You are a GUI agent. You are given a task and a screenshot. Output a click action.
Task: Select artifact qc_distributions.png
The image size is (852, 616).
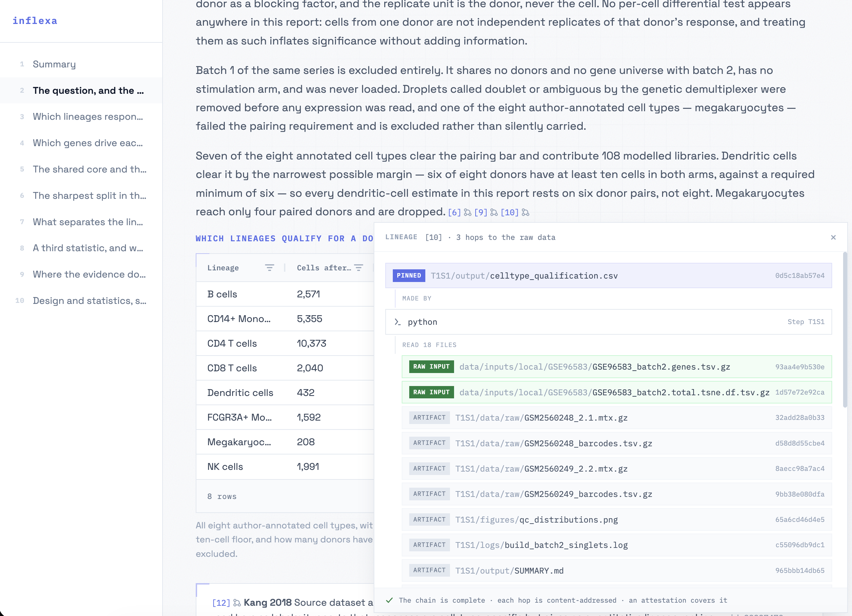tap(617, 519)
